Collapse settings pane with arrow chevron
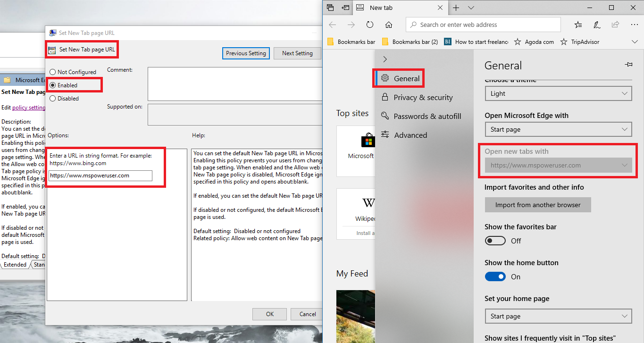Screen dimensions: 644x343 click(385, 59)
